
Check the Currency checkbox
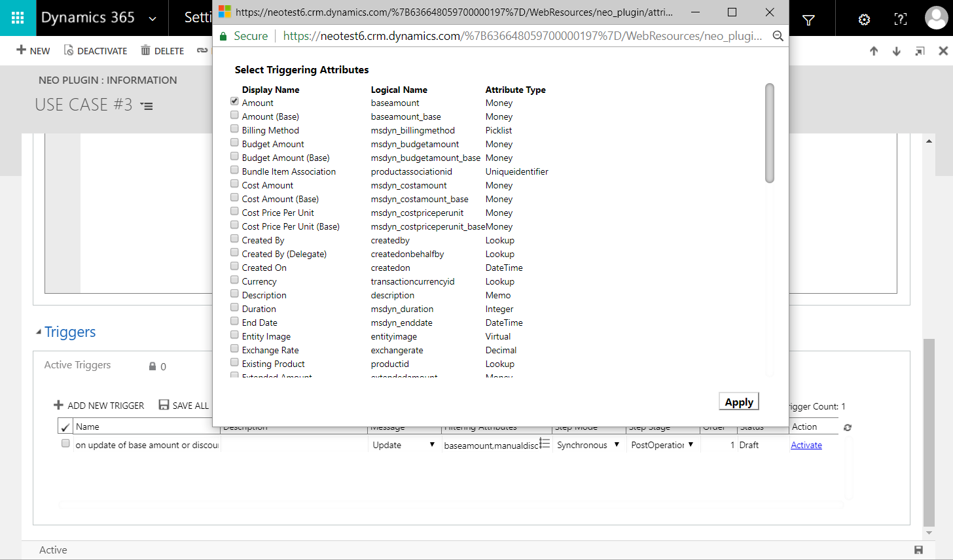point(234,280)
